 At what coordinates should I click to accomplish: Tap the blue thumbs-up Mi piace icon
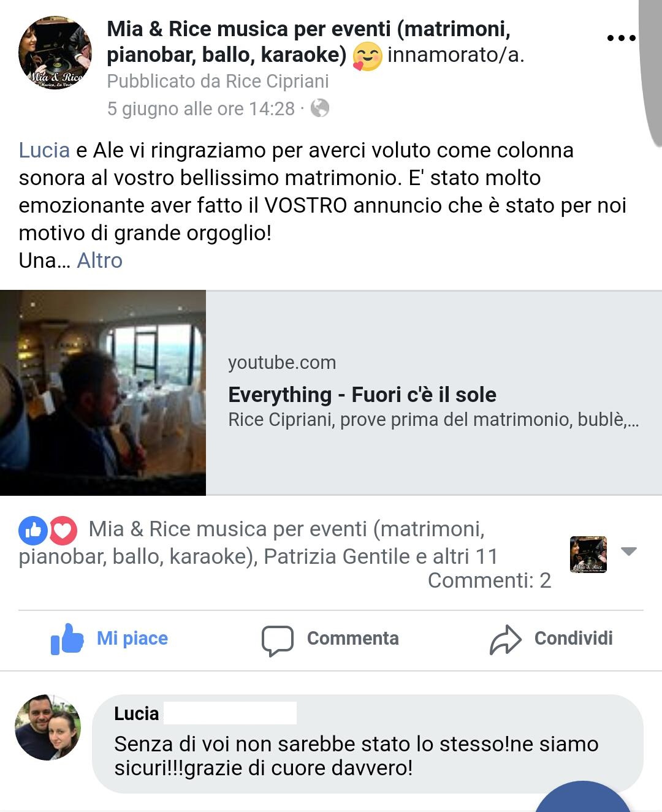(x=67, y=639)
